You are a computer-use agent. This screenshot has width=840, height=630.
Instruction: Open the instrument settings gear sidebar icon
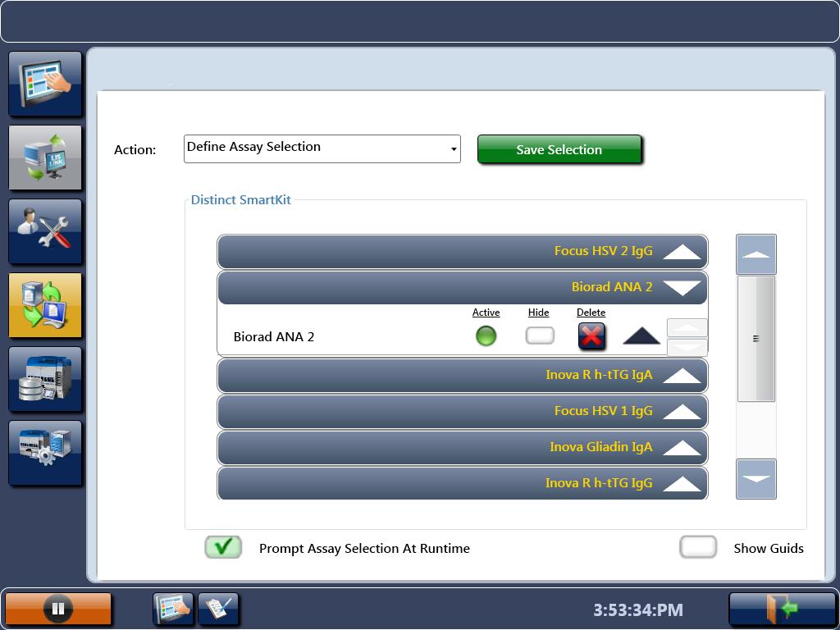point(45,453)
